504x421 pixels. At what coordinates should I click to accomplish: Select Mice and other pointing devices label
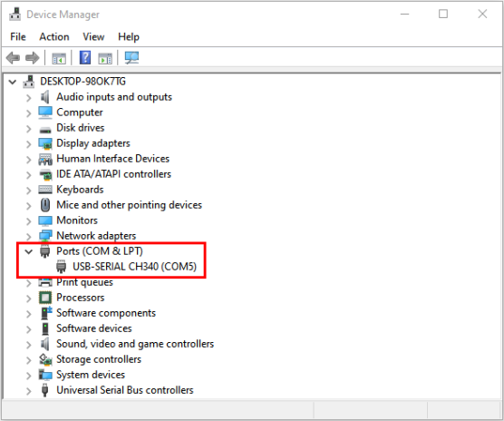(130, 205)
